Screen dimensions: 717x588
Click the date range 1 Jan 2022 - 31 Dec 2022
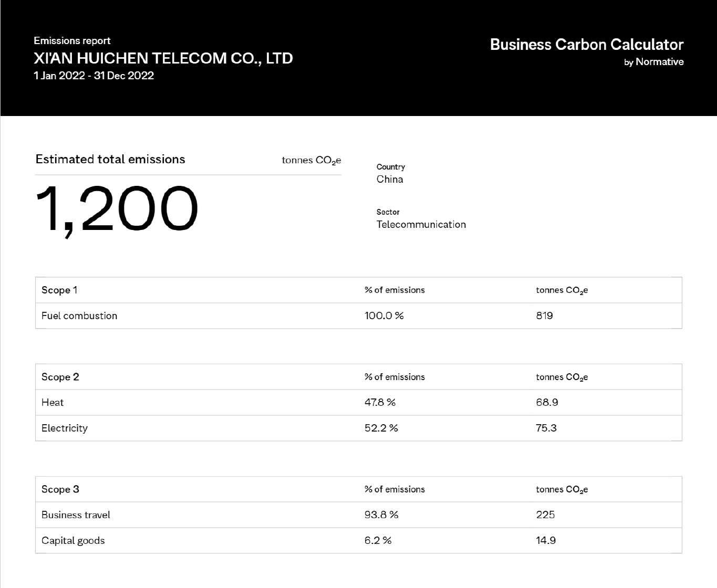click(94, 76)
